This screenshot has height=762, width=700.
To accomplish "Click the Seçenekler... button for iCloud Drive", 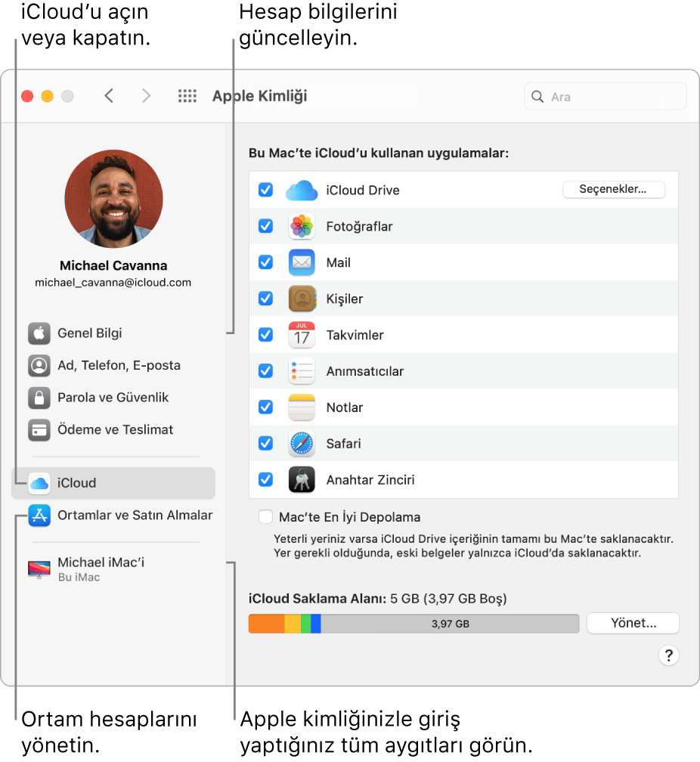I will point(614,189).
